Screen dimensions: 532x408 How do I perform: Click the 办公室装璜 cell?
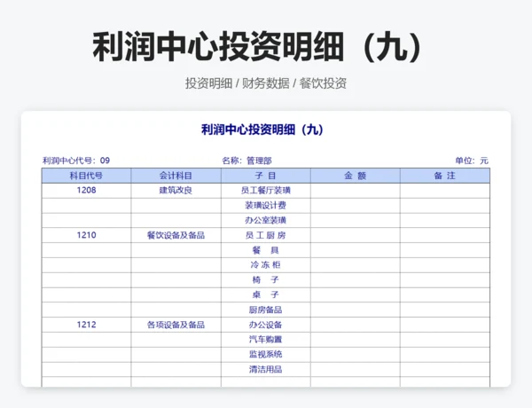266,220
